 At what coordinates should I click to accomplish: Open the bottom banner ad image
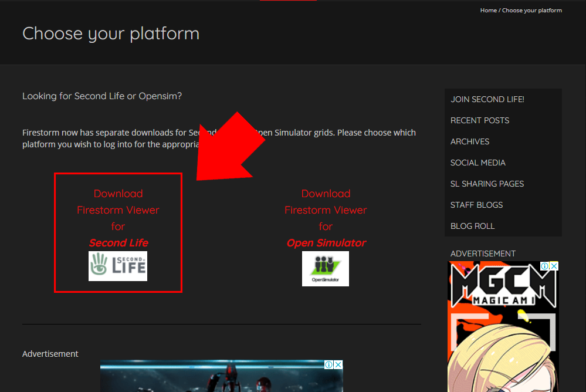[x=221, y=379]
